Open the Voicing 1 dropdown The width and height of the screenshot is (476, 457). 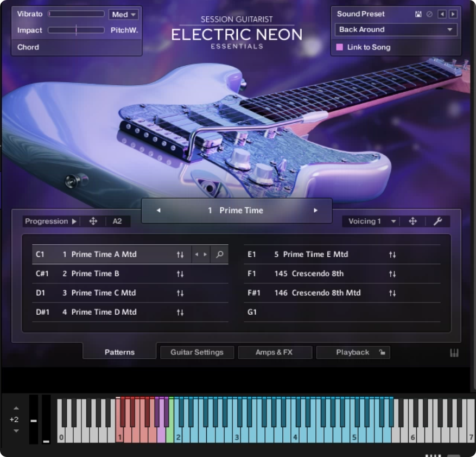coord(372,221)
